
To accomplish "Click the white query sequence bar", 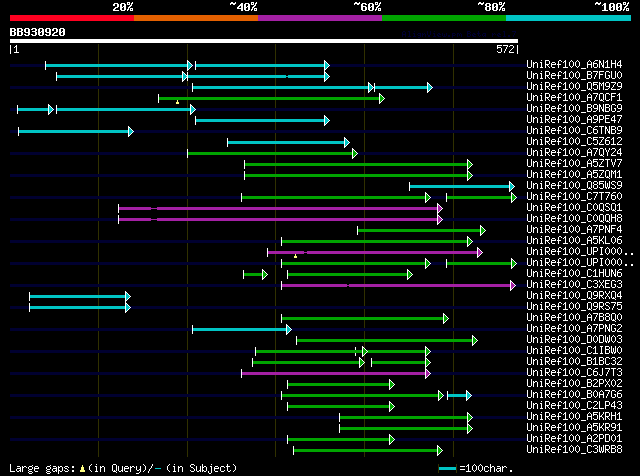I will [x=264, y=41].
